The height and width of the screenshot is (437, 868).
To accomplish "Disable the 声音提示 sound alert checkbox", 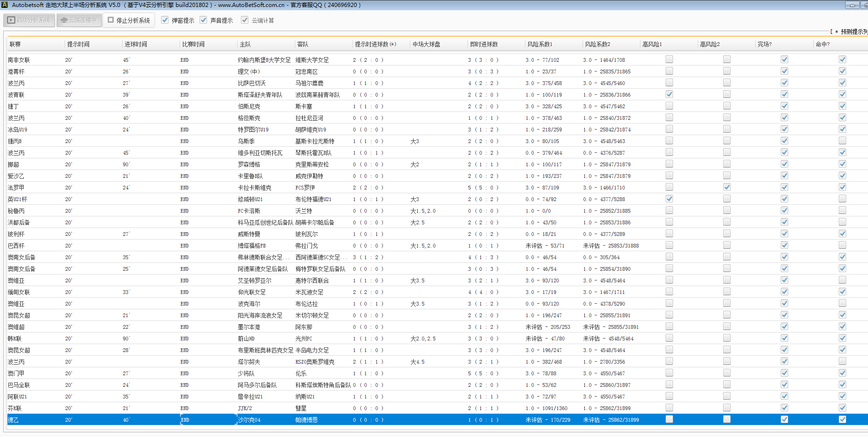I will pos(203,20).
